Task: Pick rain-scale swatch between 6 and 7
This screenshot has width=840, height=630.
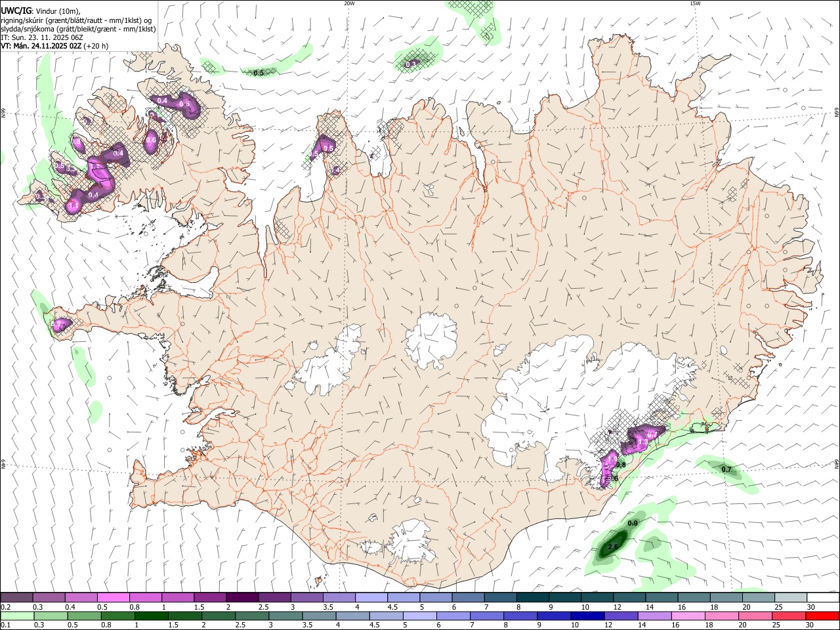Action: 453,616
